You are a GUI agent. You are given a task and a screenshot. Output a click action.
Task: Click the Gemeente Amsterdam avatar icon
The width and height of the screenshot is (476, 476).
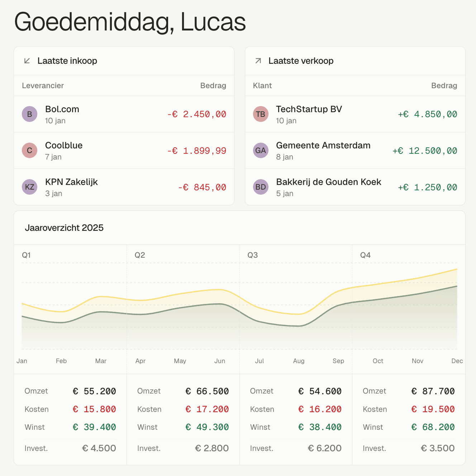(x=261, y=151)
